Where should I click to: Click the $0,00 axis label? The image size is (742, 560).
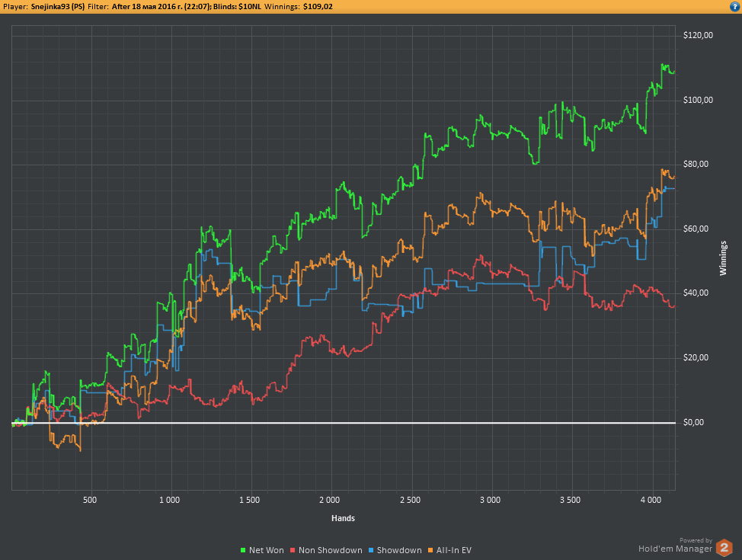pyautogui.click(x=694, y=422)
